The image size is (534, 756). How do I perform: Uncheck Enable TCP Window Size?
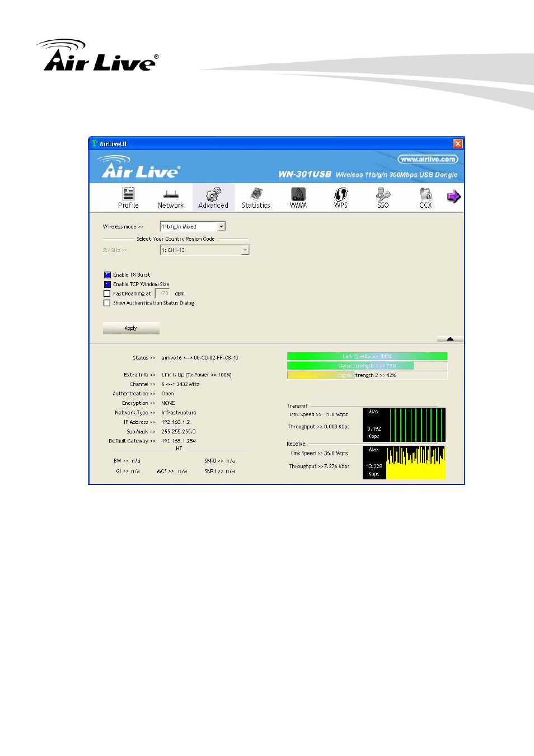[107, 284]
